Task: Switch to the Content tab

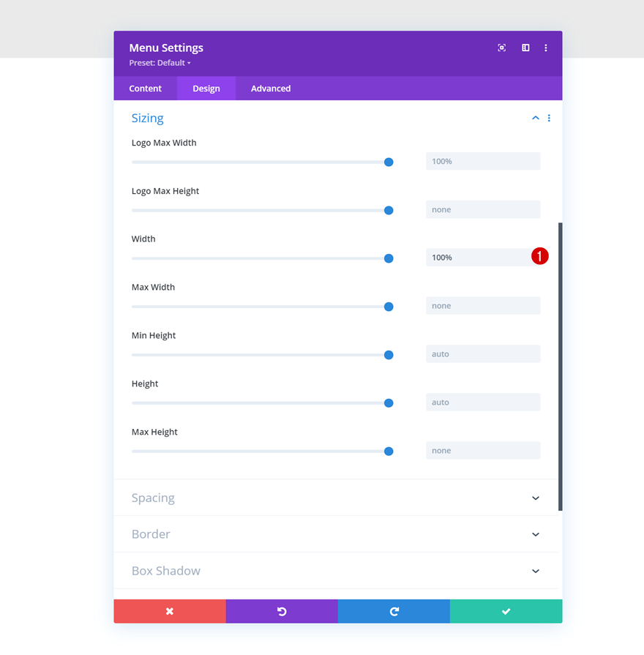Action: tap(146, 89)
